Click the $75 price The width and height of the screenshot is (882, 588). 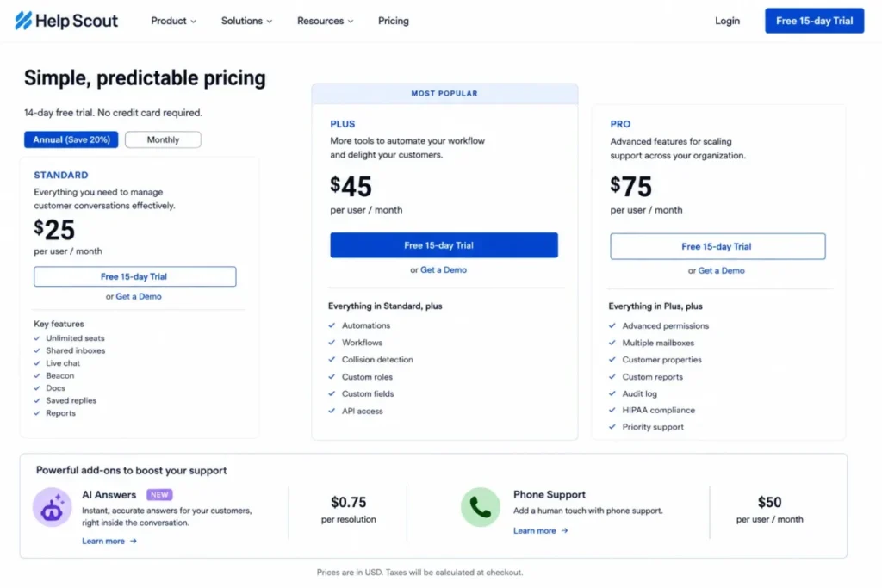pyautogui.click(x=631, y=187)
